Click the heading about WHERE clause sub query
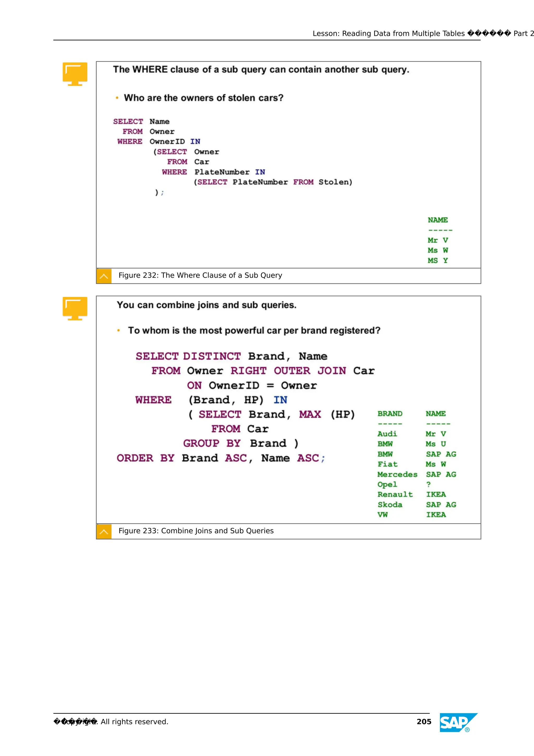 pos(261,69)
